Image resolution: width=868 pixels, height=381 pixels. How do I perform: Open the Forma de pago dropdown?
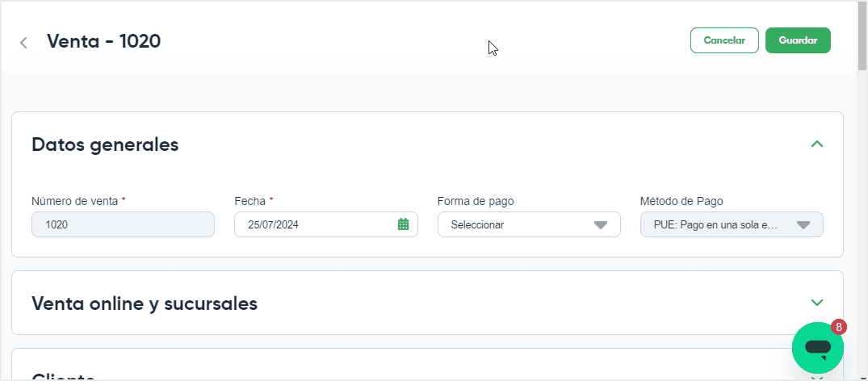pos(529,225)
